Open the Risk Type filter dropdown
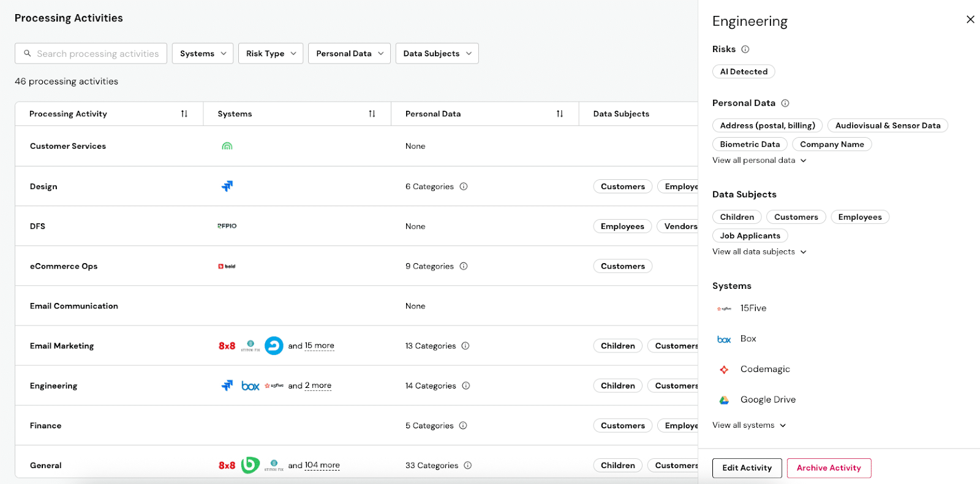Screen dimensions: 980x484 click(x=271, y=54)
